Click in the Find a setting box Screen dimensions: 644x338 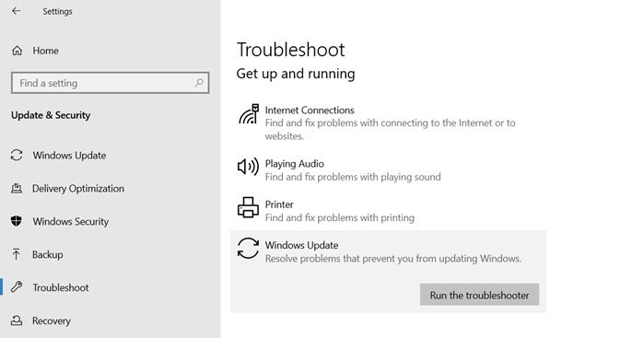pyautogui.click(x=110, y=83)
